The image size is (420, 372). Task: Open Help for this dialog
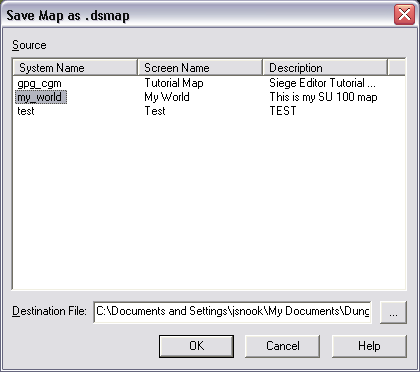click(x=369, y=346)
